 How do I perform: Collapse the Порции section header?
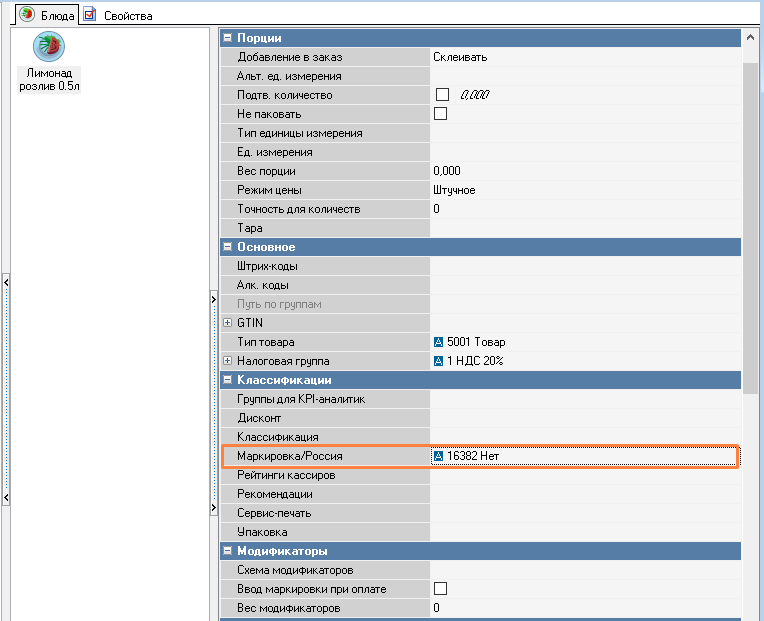(227, 38)
